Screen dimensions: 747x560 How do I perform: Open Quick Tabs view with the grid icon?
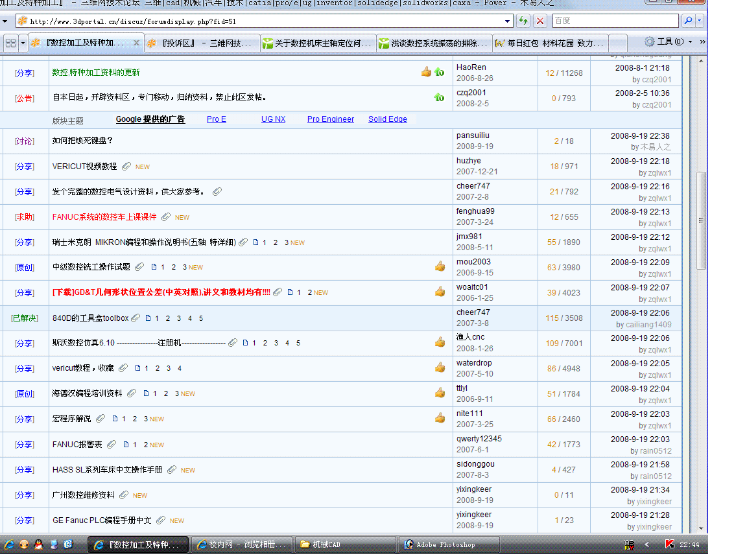(x=10, y=41)
